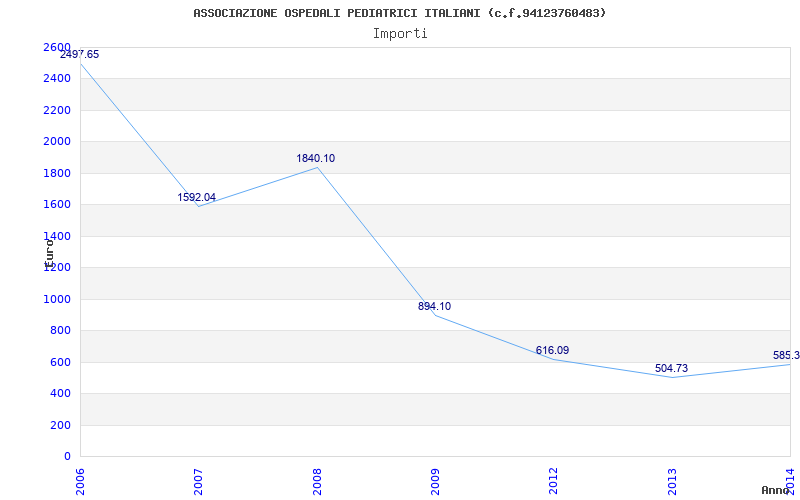Image resolution: width=800 pixels, height=500 pixels.
Task: Select the 2009 x-axis year label
Action: point(435,482)
